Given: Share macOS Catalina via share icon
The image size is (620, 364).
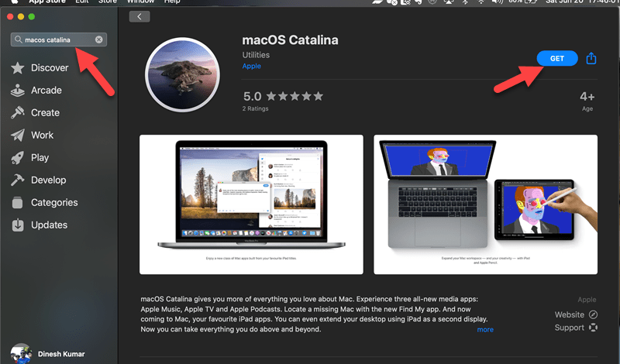Looking at the screenshot, I should click(x=591, y=58).
